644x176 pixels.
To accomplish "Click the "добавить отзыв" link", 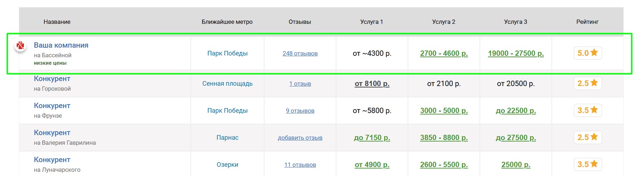I will click(300, 138).
